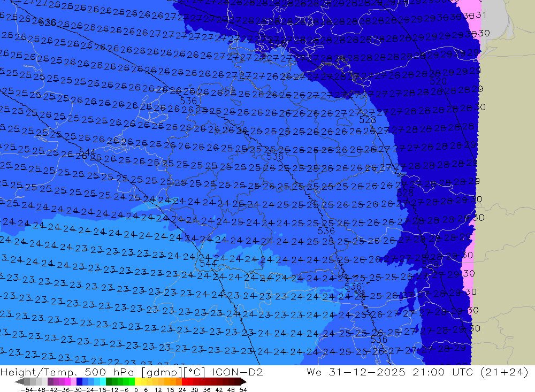Viewport: 535px width, 392px height.
Task: Click the "UTC" label
Action: (x=463, y=372)
